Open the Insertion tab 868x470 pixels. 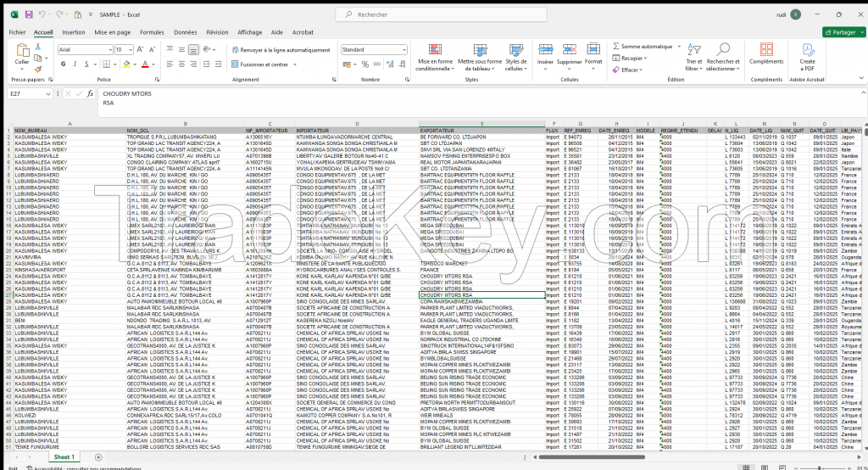click(x=74, y=32)
